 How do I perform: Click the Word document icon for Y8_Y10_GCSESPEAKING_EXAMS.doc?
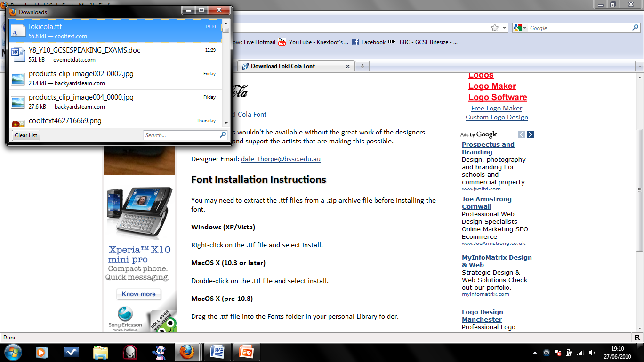tap(18, 55)
